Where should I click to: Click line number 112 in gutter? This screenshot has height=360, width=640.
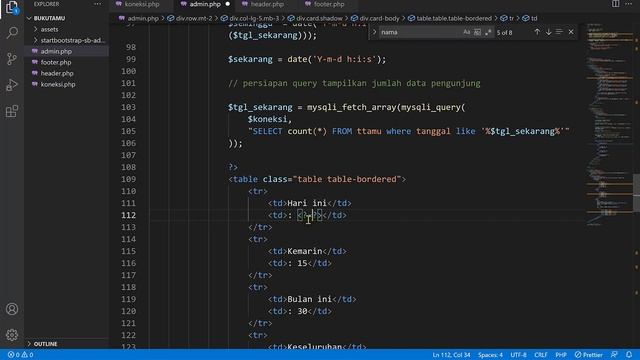(x=128, y=215)
